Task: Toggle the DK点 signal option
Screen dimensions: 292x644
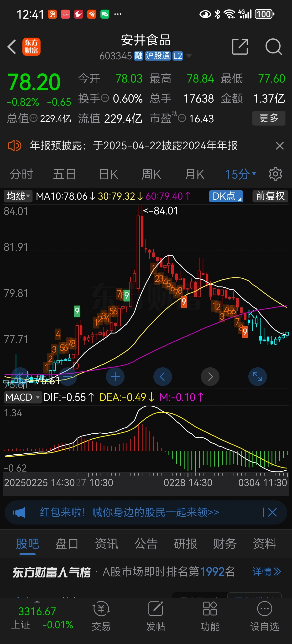Action: 226,196
